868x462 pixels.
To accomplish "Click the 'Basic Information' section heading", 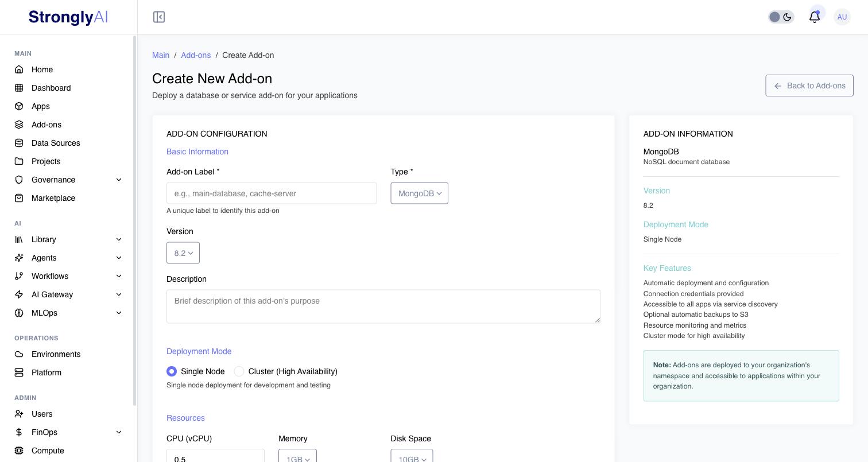I will [197, 152].
